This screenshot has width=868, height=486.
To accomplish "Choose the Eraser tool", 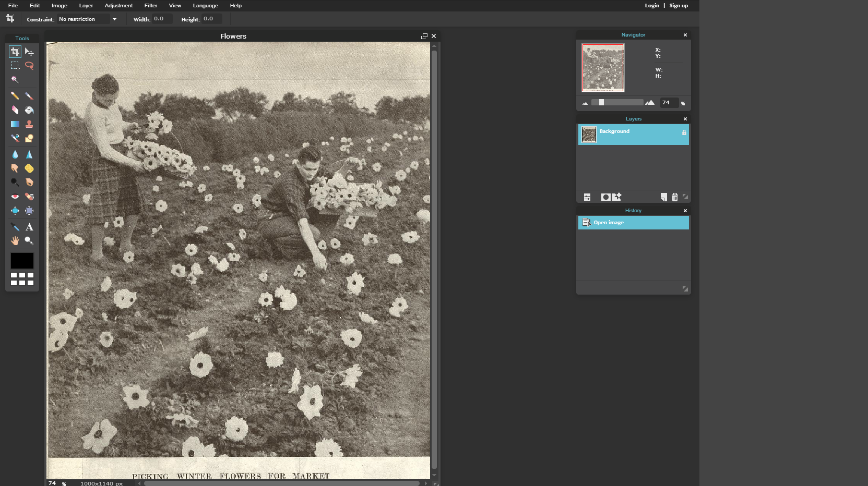I will (x=15, y=110).
